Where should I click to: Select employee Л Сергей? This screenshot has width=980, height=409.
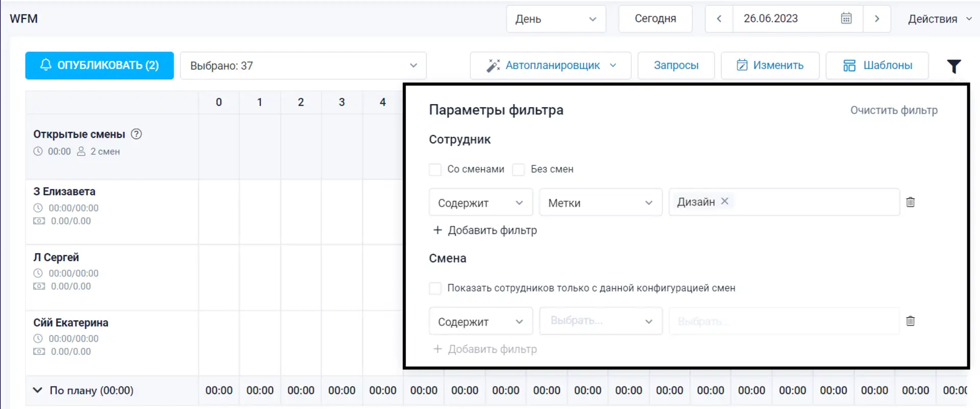pyautogui.click(x=56, y=258)
